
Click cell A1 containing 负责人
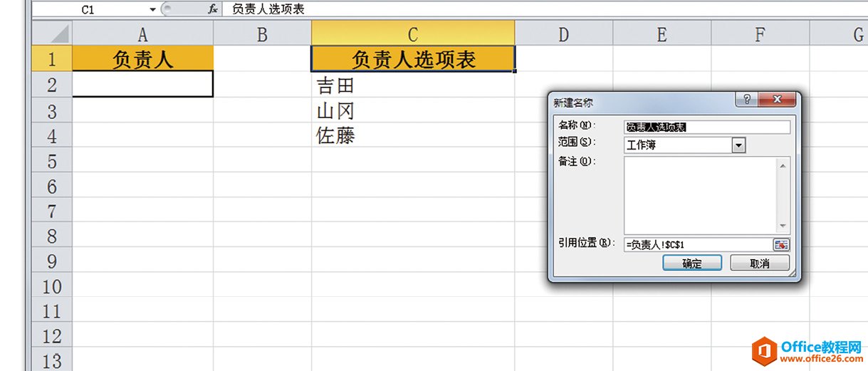142,58
